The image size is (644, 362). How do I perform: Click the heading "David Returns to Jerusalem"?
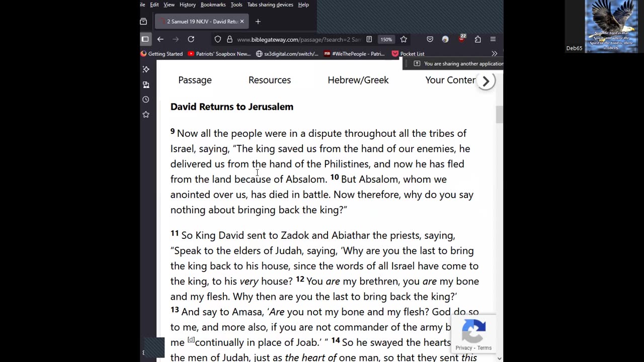click(232, 107)
